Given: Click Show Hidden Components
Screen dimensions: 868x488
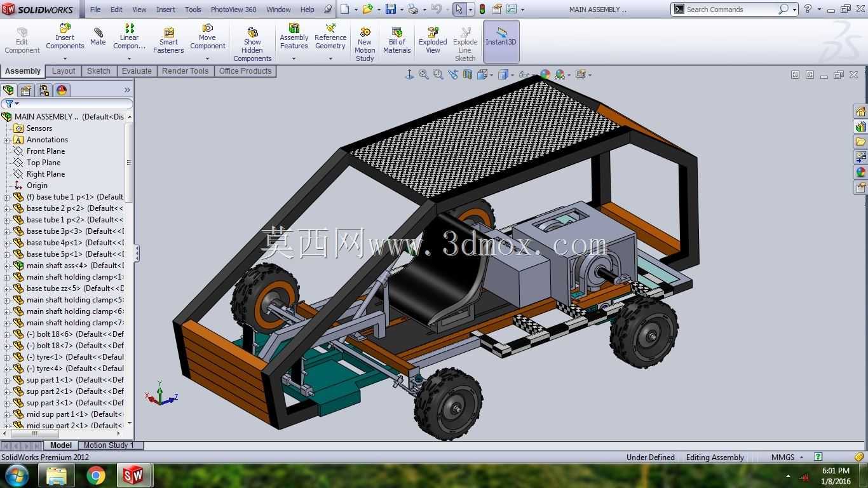Looking at the screenshot, I should pos(252,44).
